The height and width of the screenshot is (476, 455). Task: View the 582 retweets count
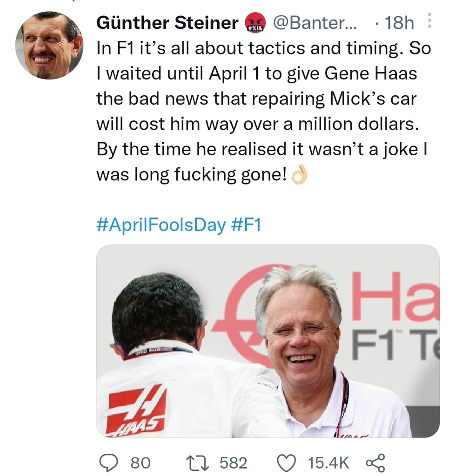233,463
